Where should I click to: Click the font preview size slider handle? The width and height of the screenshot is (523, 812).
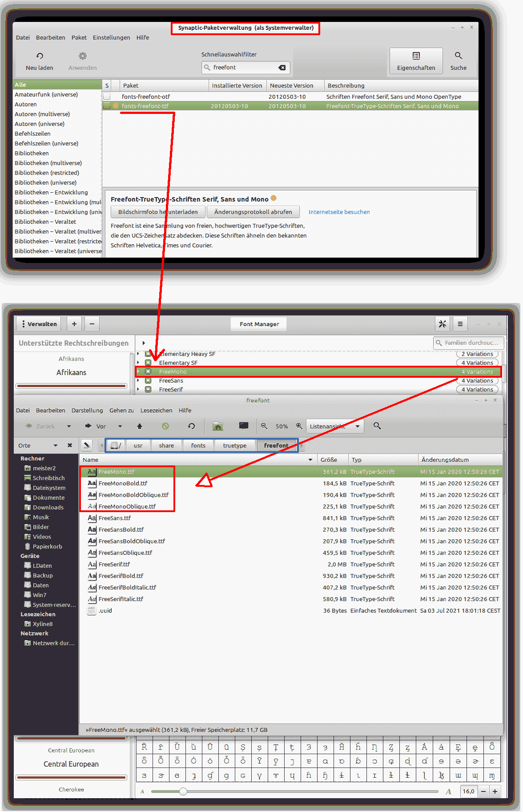pyautogui.click(x=183, y=792)
